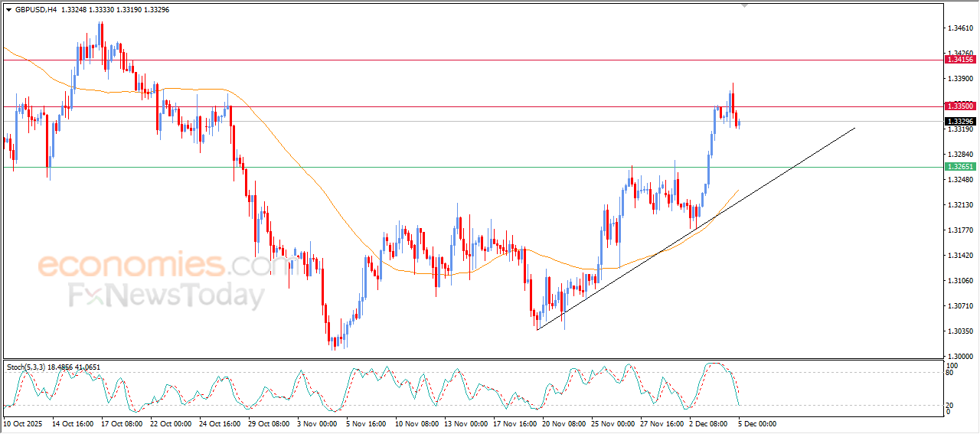Click the upper end of the black trendline

point(854,129)
